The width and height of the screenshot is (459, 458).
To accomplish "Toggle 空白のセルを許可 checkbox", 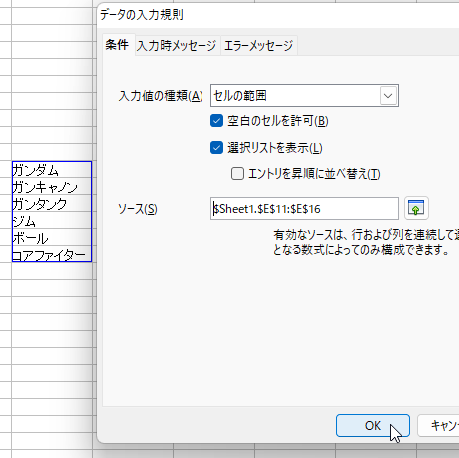I will tap(216, 121).
